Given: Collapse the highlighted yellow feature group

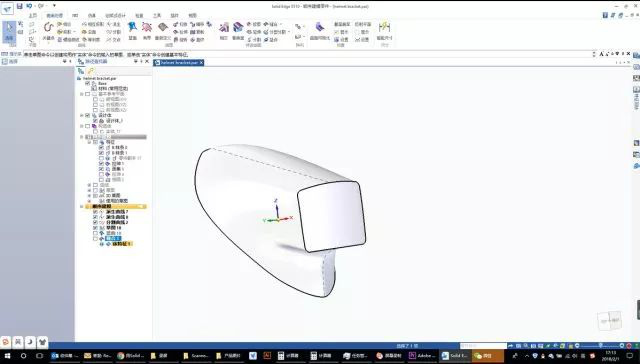Looking at the screenshot, I should point(82,207).
